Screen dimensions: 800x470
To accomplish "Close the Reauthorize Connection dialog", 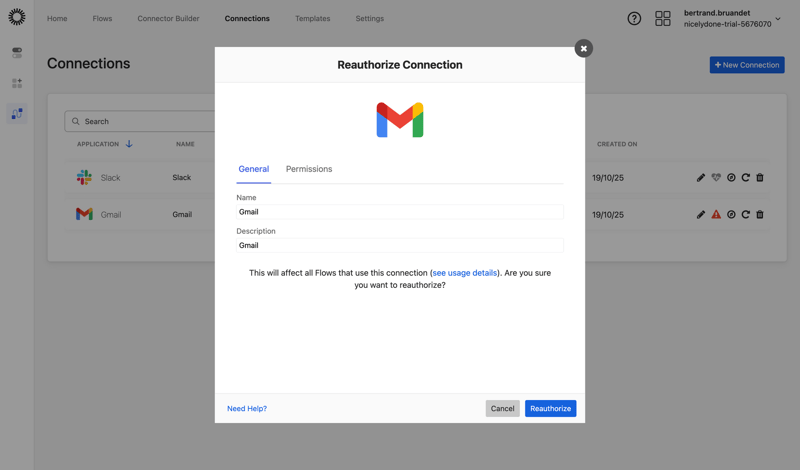I will coord(583,48).
